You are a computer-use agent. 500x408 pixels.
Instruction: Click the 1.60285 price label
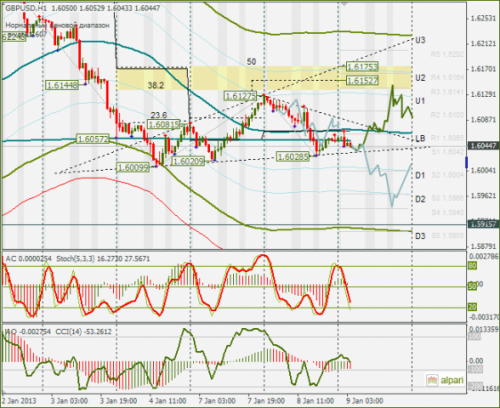[293, 156]
